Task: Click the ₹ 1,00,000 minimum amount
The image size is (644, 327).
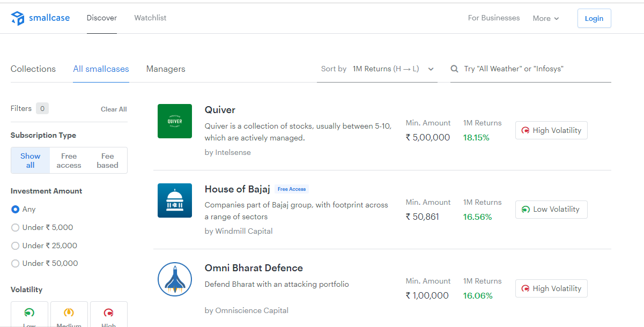Action: tap(427, 296)
